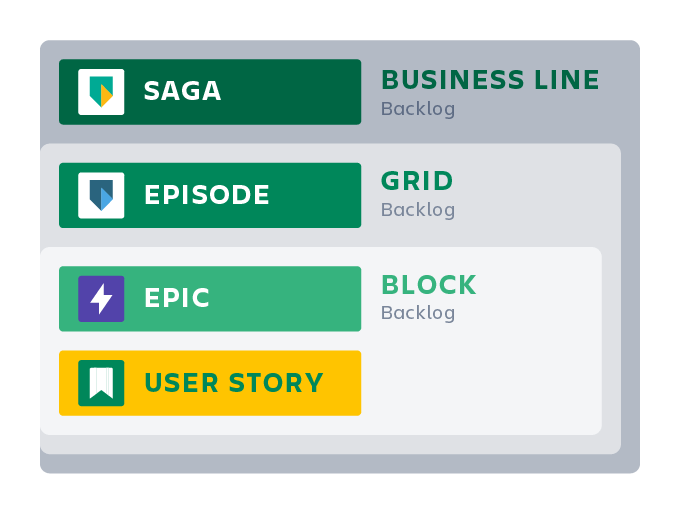Click Backlog under BLOCK
Image resolution: width=680 pixels, height=510 pixels.
[x=417, y=313]
